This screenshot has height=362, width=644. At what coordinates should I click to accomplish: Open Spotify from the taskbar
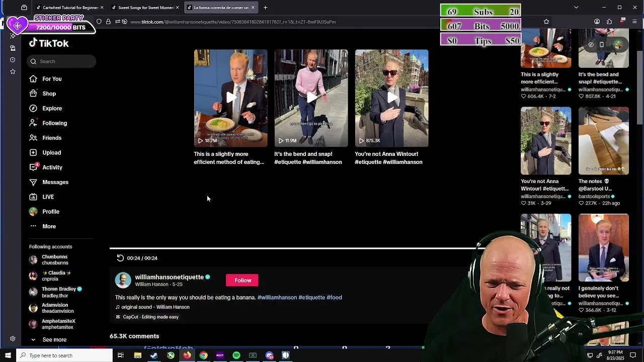(x=236, y=355)
